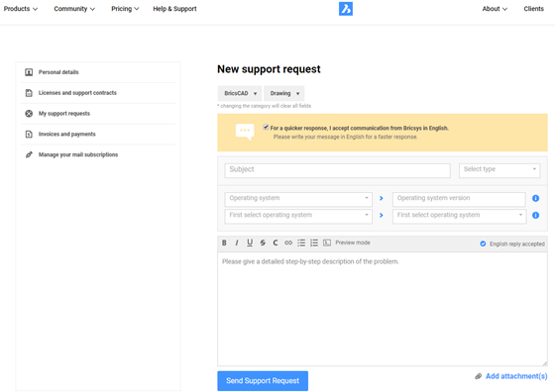Click the mail subscriptions pencil icon

pos(29,154)
